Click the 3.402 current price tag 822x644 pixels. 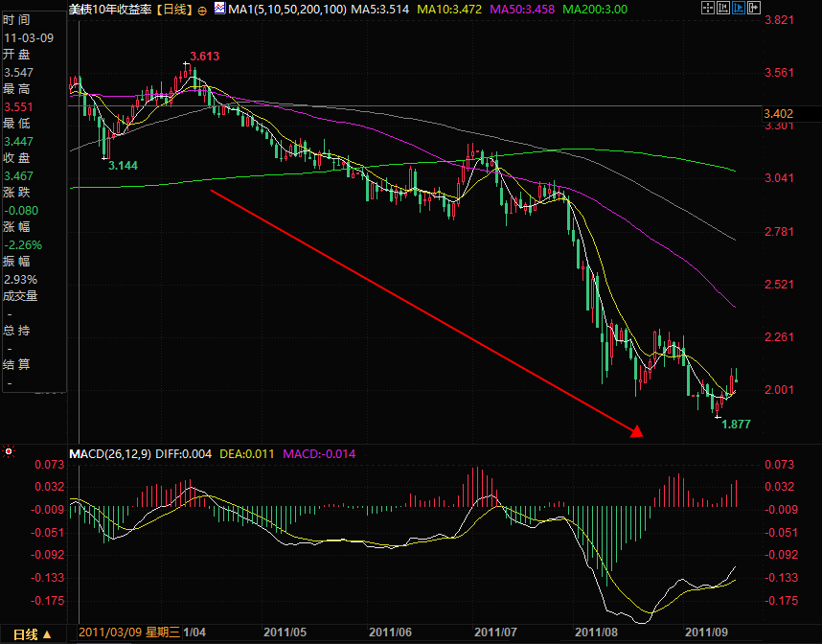778,114
